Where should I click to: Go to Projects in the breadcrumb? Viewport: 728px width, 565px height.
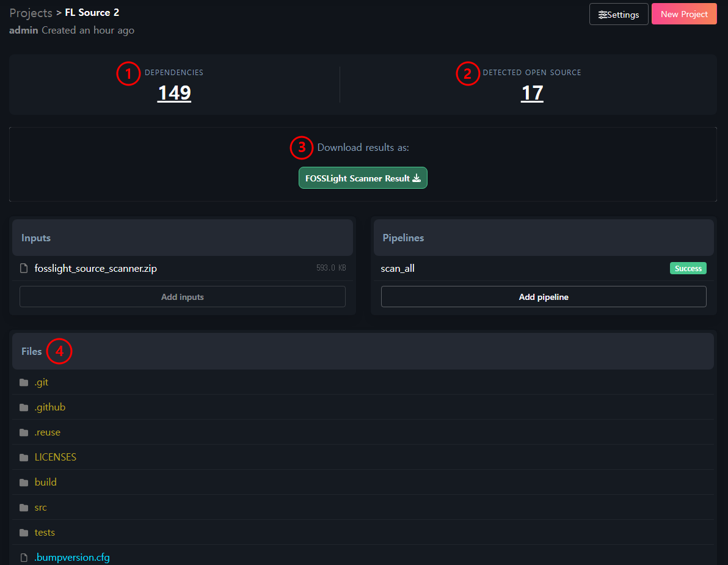tap(31, 13)
